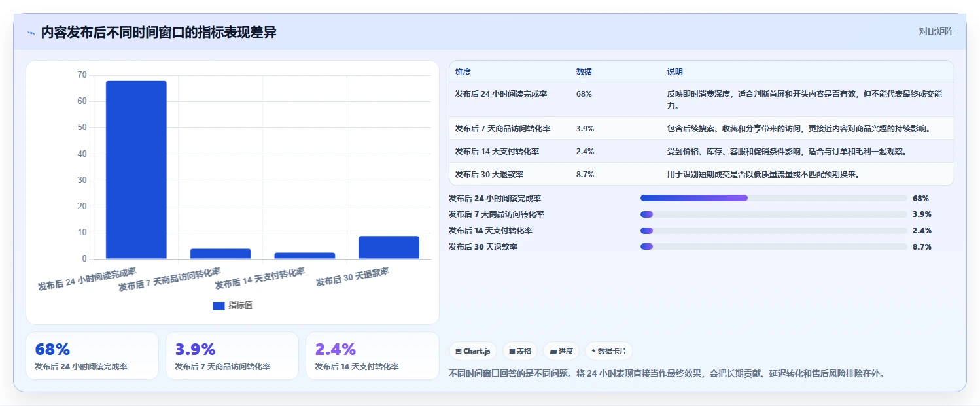Click the 2.4% progress value

[922, 231]
